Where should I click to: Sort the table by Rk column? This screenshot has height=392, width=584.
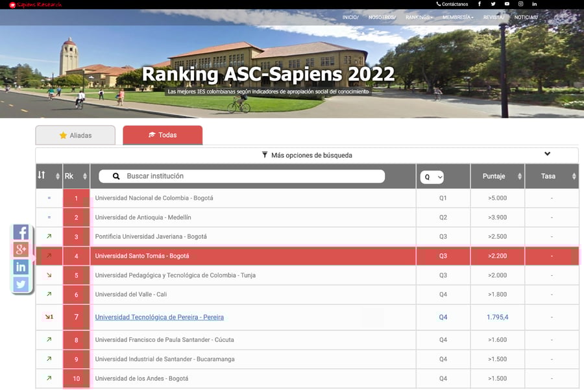click(x=76, y=176)
